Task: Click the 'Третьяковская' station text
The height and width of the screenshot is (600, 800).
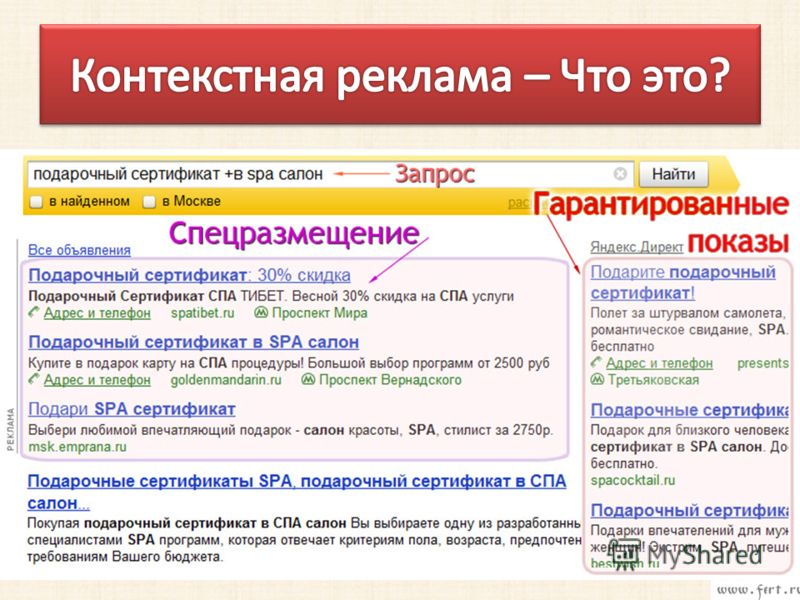Action: [x=653, y=380]
